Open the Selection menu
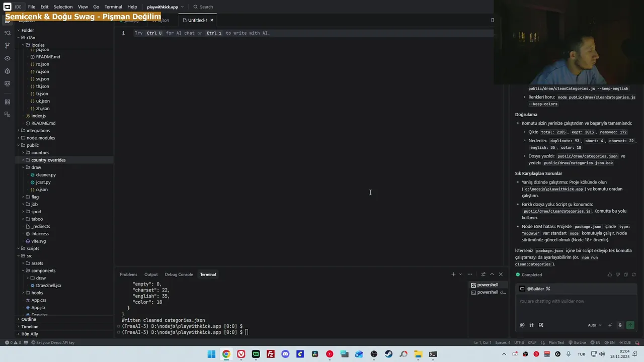Viewport: 644px width, 362px height. pos(63,7)
